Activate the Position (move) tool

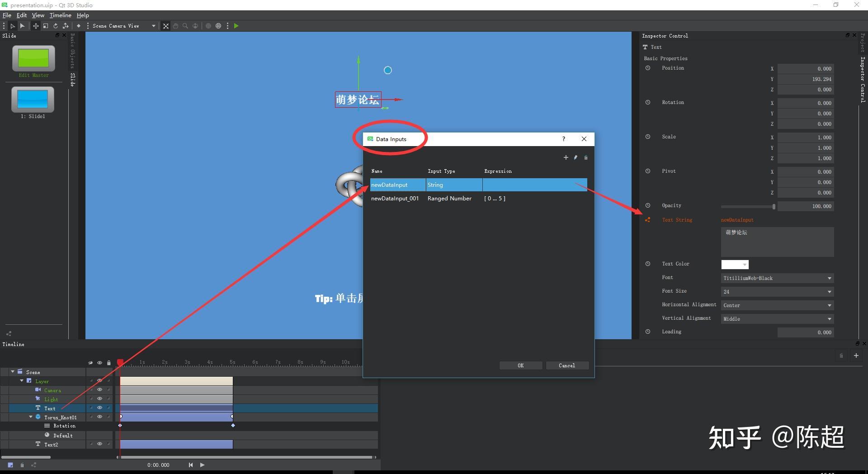point(36,26)
